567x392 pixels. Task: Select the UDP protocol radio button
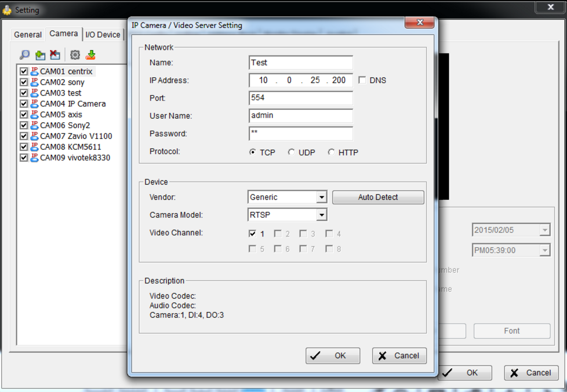[x=292, y=152]
